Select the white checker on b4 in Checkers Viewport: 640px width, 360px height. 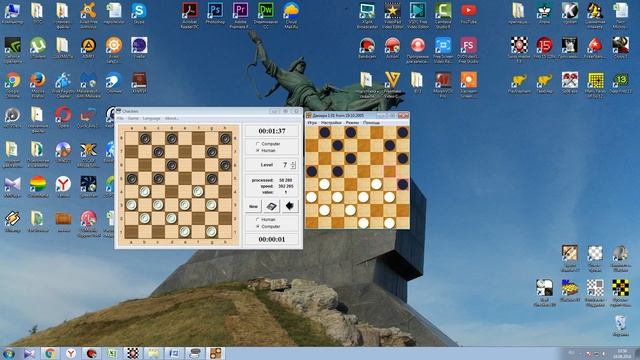pos(144,191)
